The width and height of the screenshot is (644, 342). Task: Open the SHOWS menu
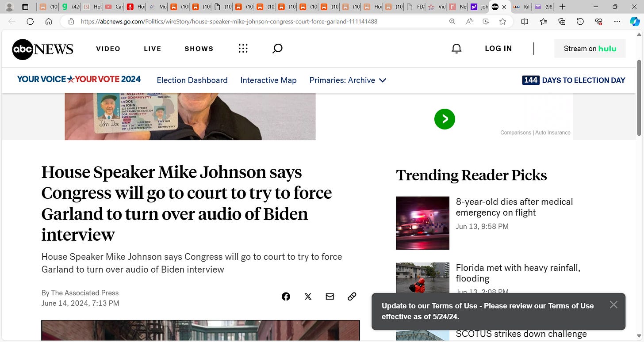(x=199, y=49)
